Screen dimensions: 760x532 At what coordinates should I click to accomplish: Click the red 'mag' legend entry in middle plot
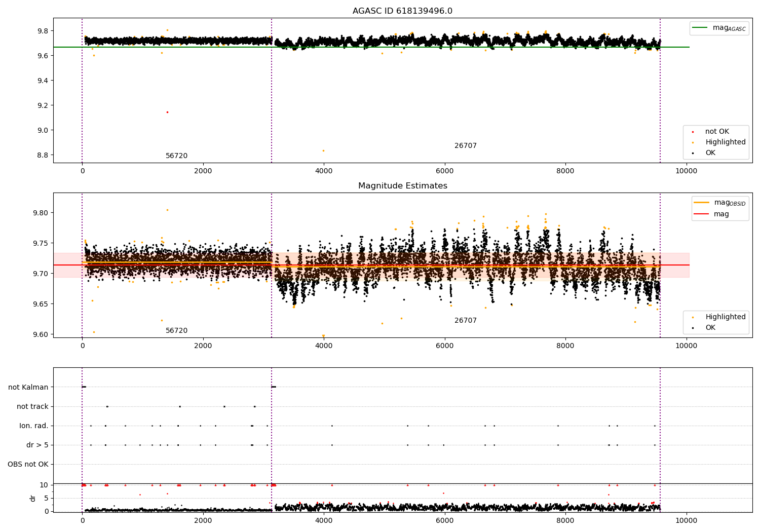[711, 214]
